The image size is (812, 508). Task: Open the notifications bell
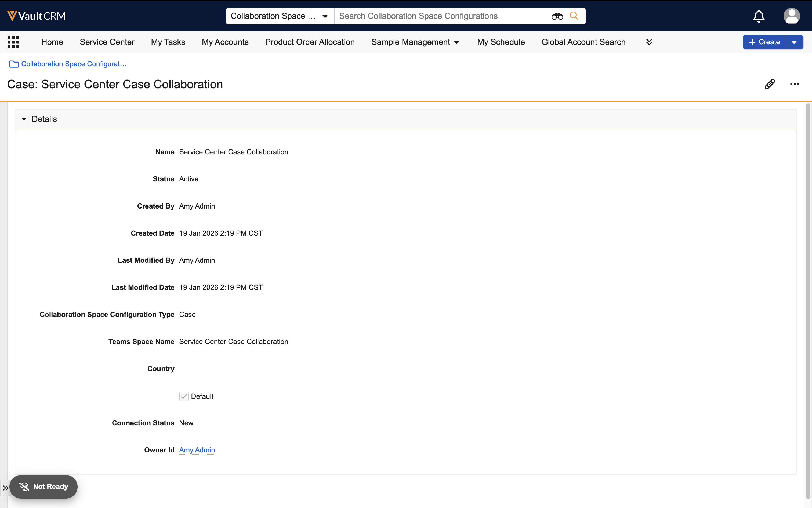759,16
